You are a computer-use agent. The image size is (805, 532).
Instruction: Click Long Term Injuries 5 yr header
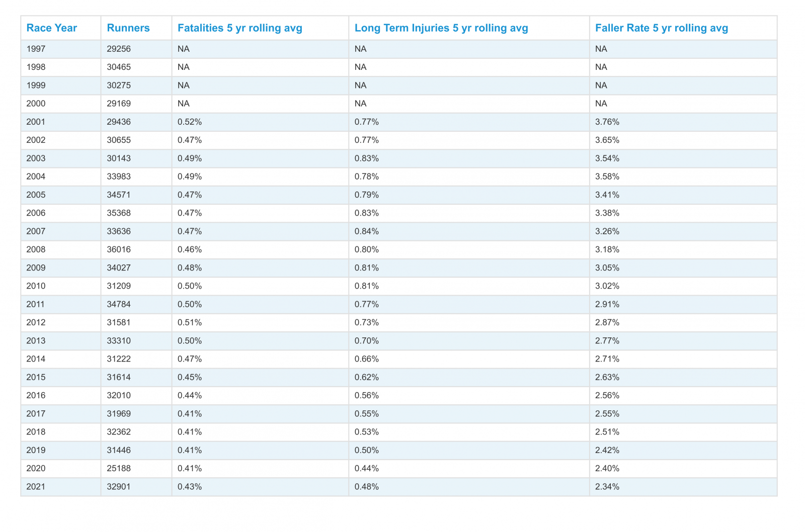pos(441,28)
